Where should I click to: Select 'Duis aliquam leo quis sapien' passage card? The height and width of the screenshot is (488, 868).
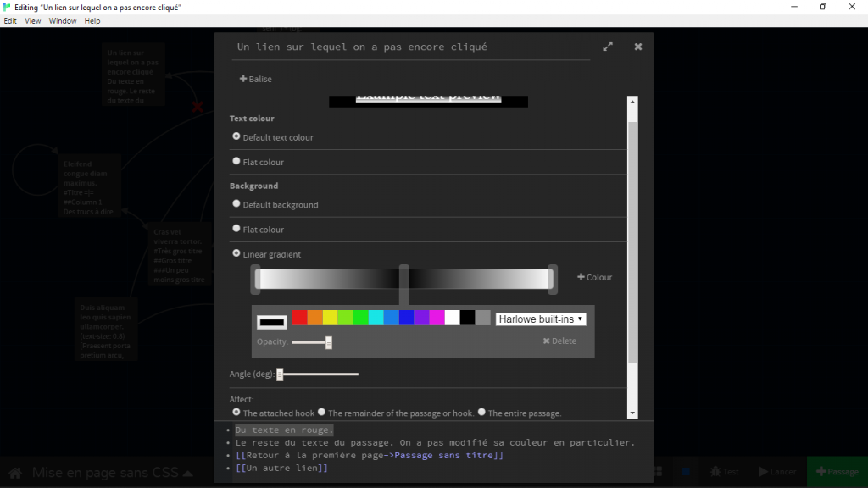click(x=106, y=330)
